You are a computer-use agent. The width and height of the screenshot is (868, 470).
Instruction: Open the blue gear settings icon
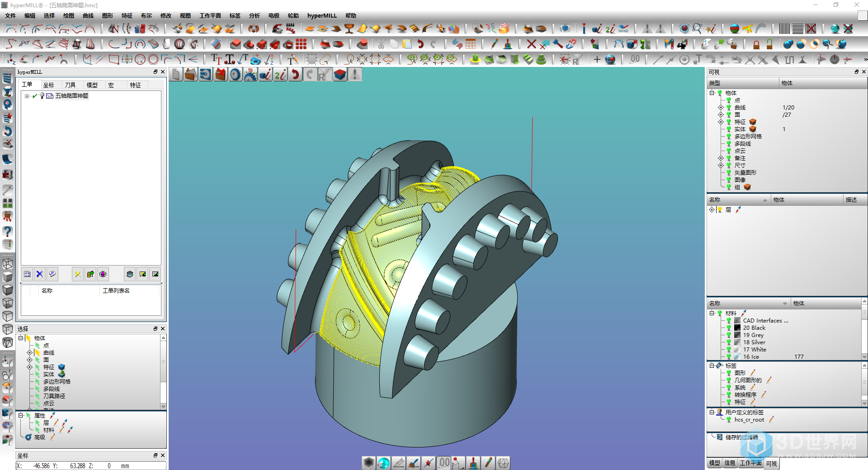pos(236,74)
